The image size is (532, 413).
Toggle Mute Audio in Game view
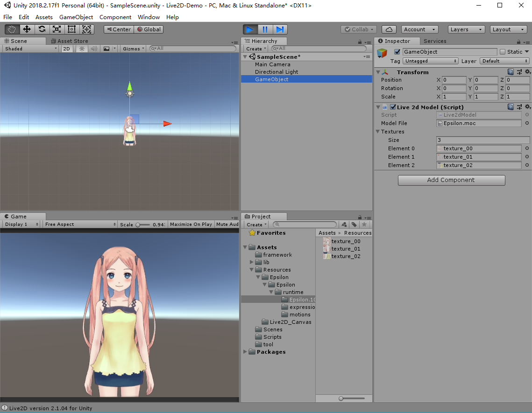tap(227, 224)
